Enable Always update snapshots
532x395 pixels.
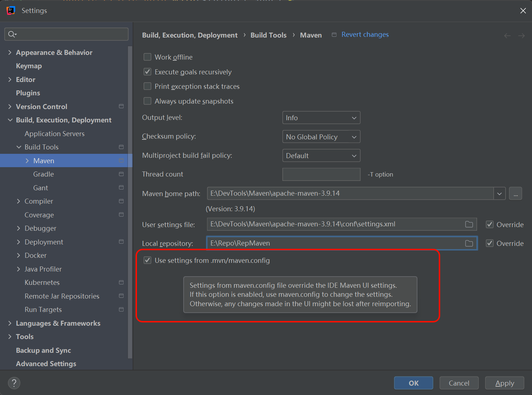point(147,101)
